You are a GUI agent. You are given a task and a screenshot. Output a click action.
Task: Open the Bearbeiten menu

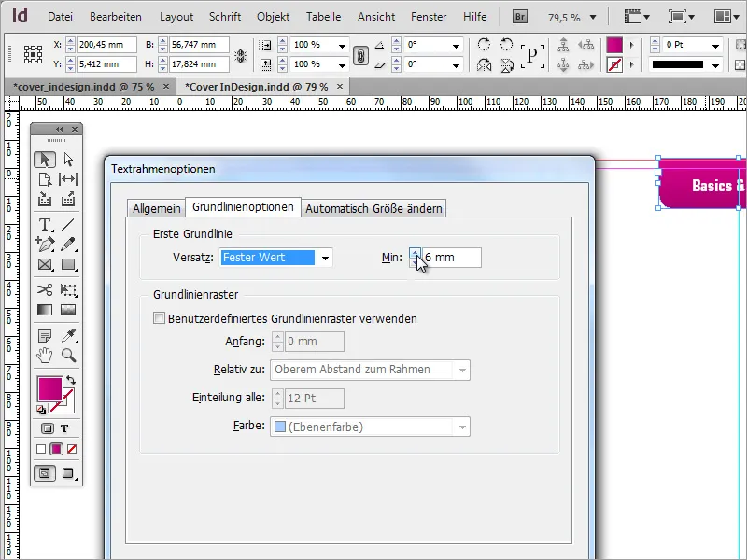coord(116,17)
